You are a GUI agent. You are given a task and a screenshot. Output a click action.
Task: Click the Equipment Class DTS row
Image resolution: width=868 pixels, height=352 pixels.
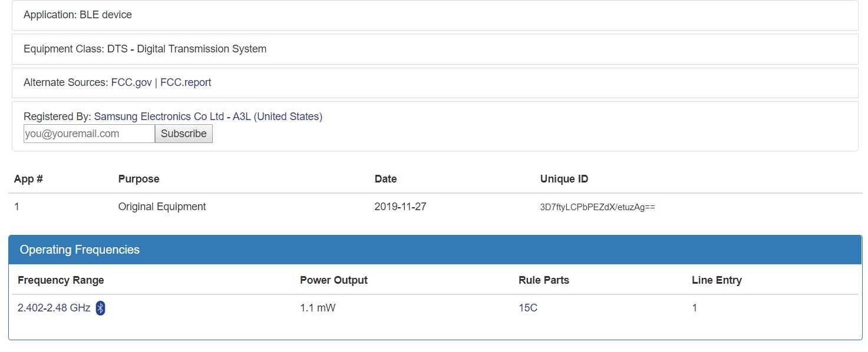point(145,49)
